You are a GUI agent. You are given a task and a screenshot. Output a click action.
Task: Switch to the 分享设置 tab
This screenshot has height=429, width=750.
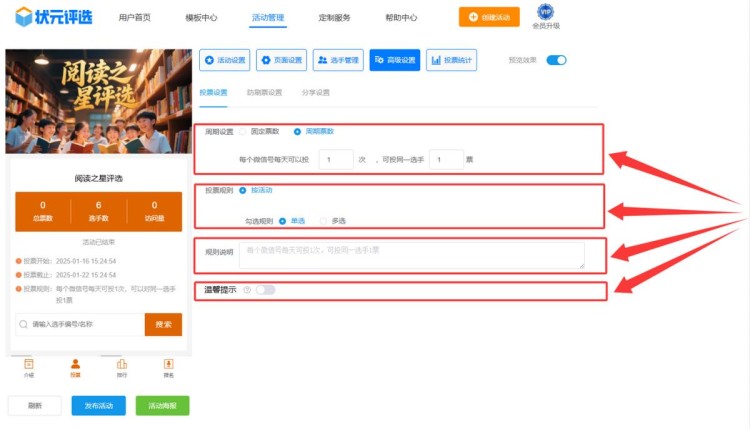(315, 92)
